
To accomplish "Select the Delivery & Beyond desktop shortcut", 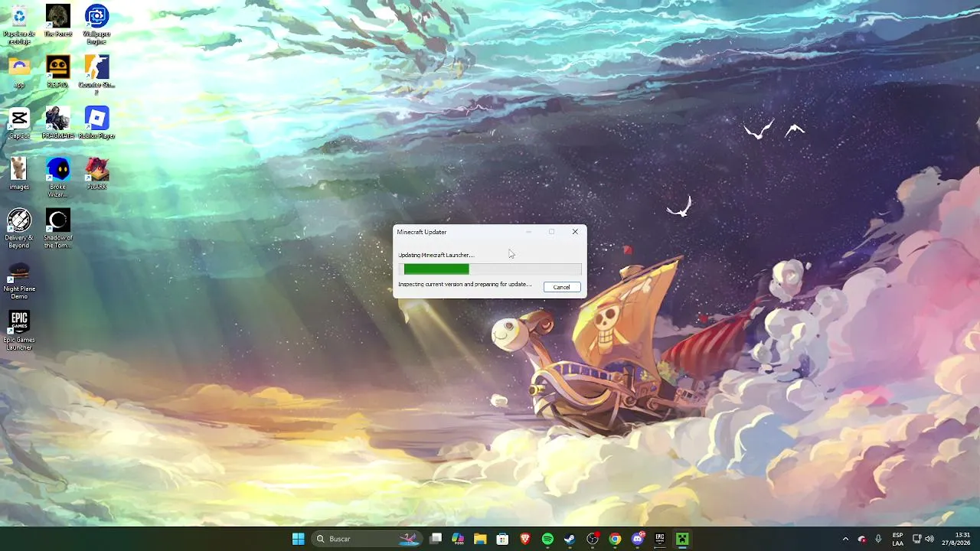I will coord(19,229).
